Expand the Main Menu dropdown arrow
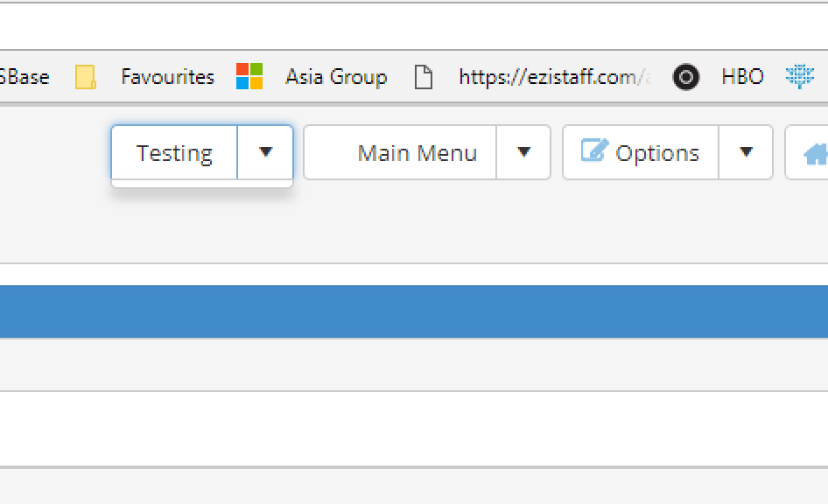This screenshot has height=504, width=828. tap(523, 152)
